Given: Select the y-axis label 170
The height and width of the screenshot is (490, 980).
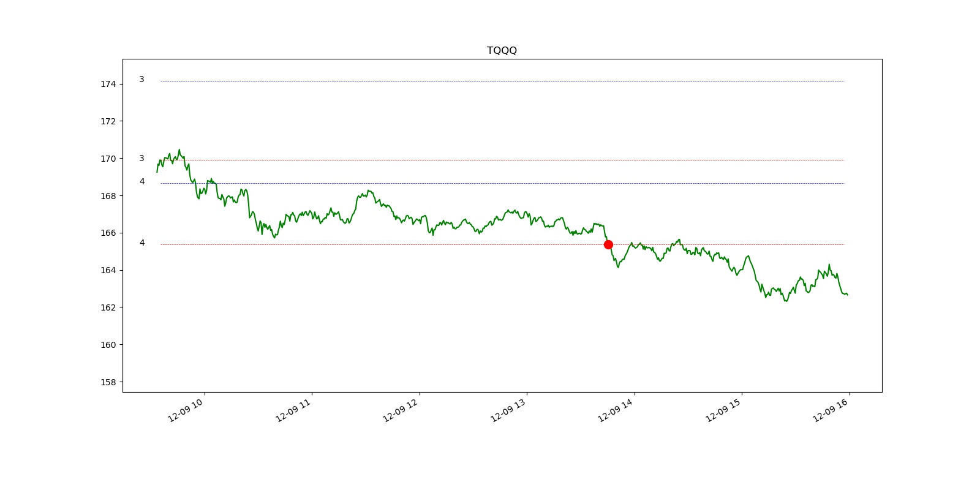Looking at the screenshot, I should 108,159.
